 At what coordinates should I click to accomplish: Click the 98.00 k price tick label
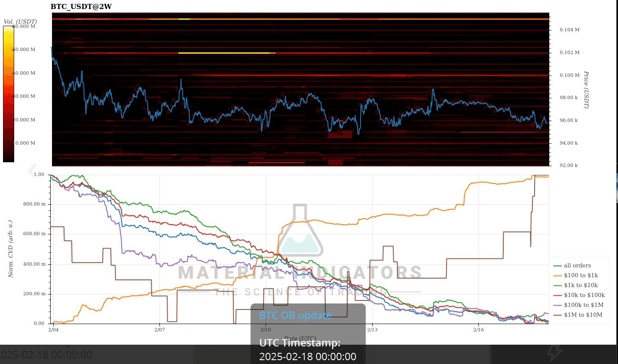point(569,97)
